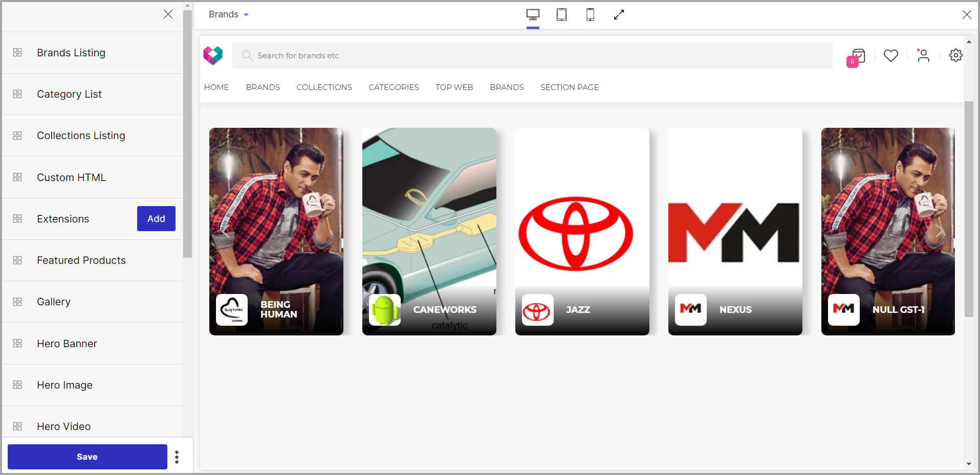Screen dimensions: 980x475
Task: Click drag handle icon beside Featured Products
Action: point(17,260)
